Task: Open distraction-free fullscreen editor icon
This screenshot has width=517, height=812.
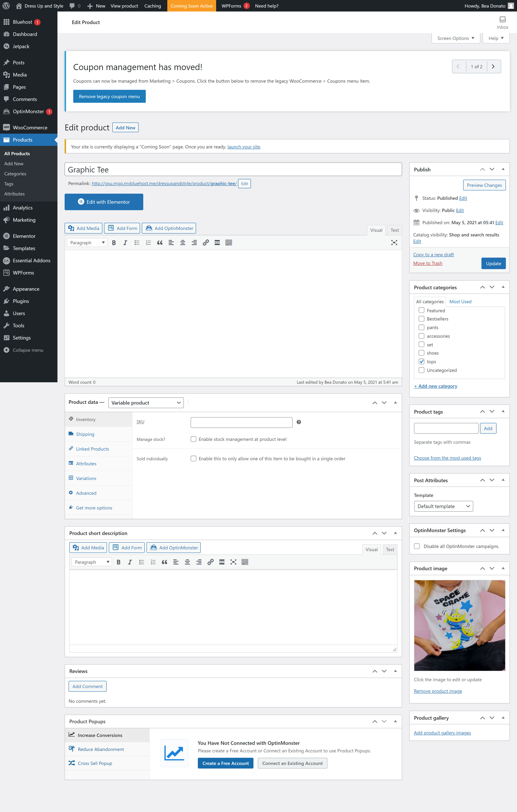Action: click(x=394, y=243)
